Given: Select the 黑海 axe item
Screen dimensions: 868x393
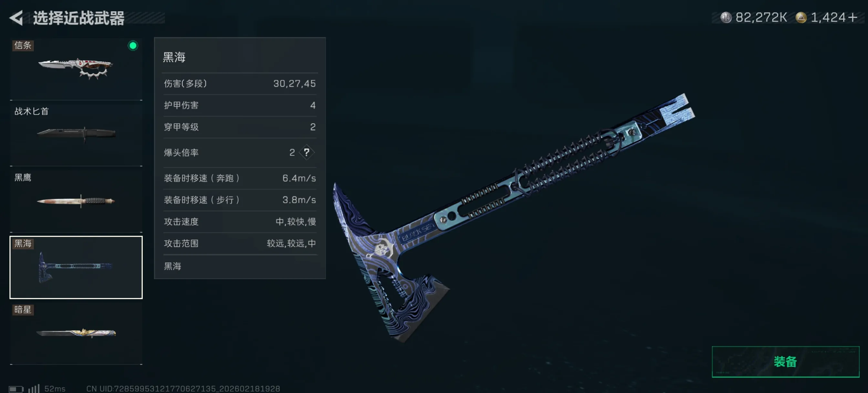Looking at the screenshot, I should point(76,267).
